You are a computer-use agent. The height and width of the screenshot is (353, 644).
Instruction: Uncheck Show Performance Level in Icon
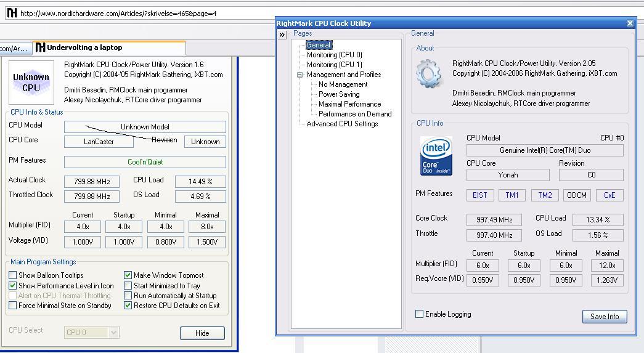pos(13,285)
